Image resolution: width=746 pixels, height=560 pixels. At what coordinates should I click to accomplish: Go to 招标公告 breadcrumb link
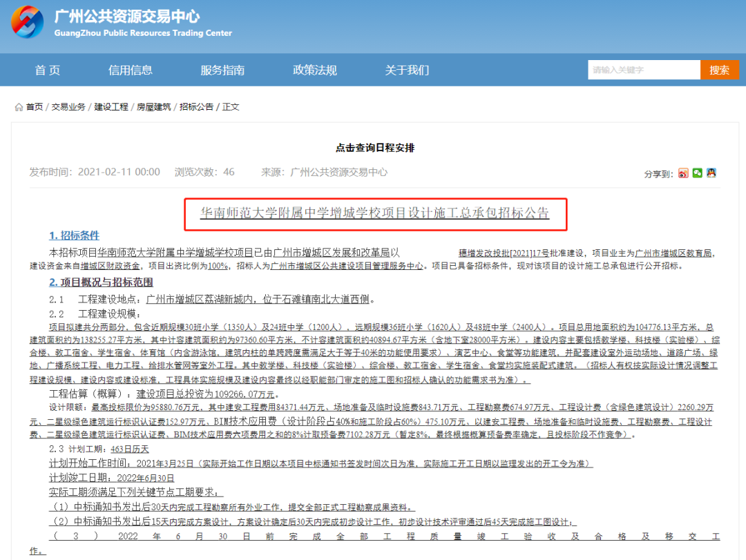point(196,107)
